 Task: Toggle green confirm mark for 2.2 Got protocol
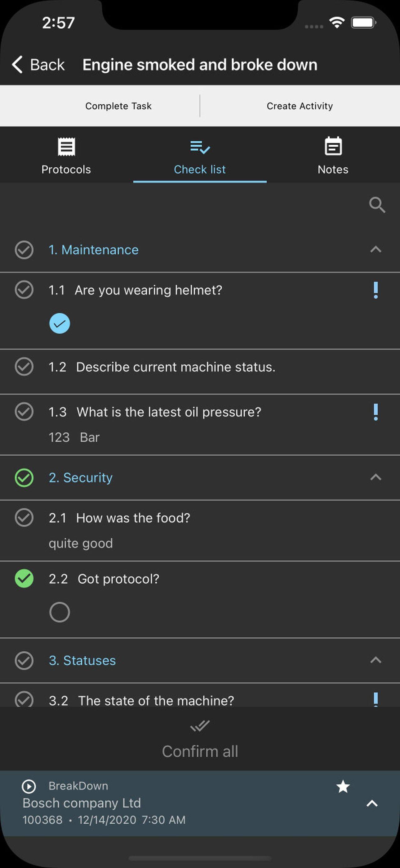pos(24,579)
